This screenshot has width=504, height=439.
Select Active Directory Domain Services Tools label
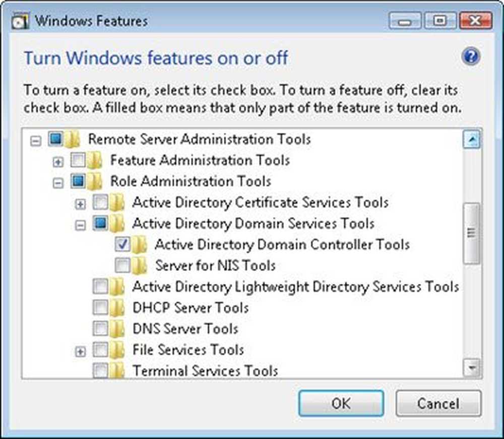click(254, 224)
